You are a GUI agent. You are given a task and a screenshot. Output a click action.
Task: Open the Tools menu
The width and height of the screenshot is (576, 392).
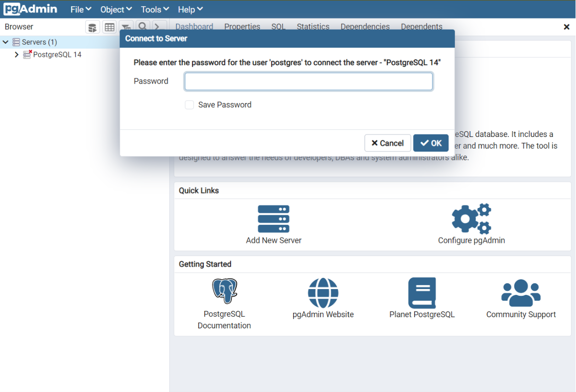tap(155, 10)
